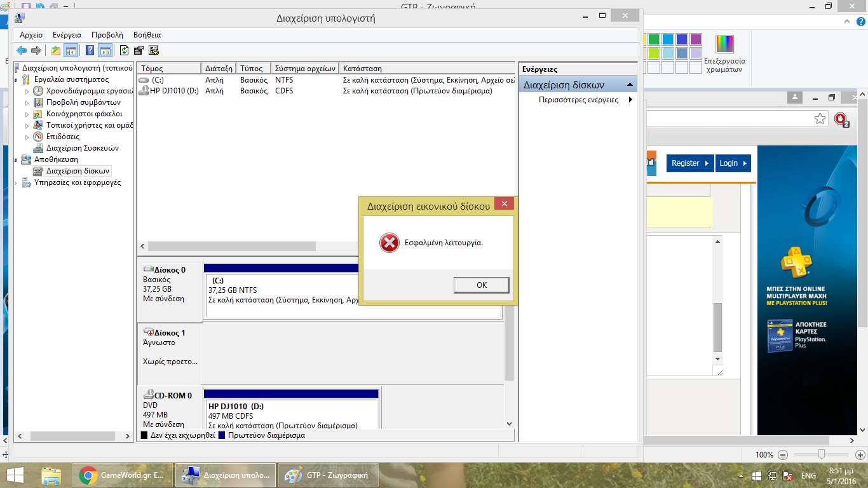Bookmark page with the star icon
This screenshot has width=868, height=488.
820,119
